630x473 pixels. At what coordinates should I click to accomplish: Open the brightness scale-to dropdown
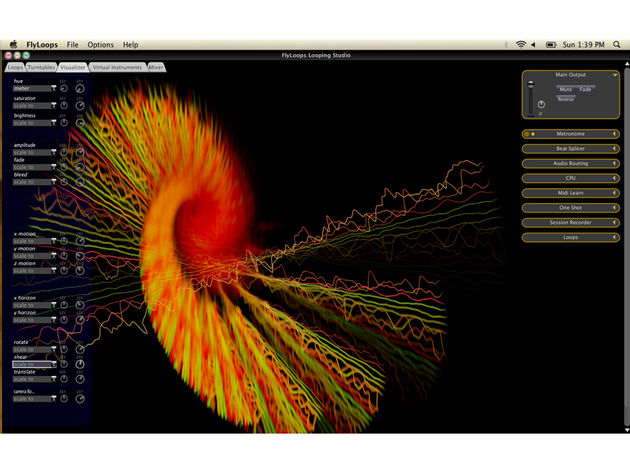pyautogui.click(x=35, y=123)
